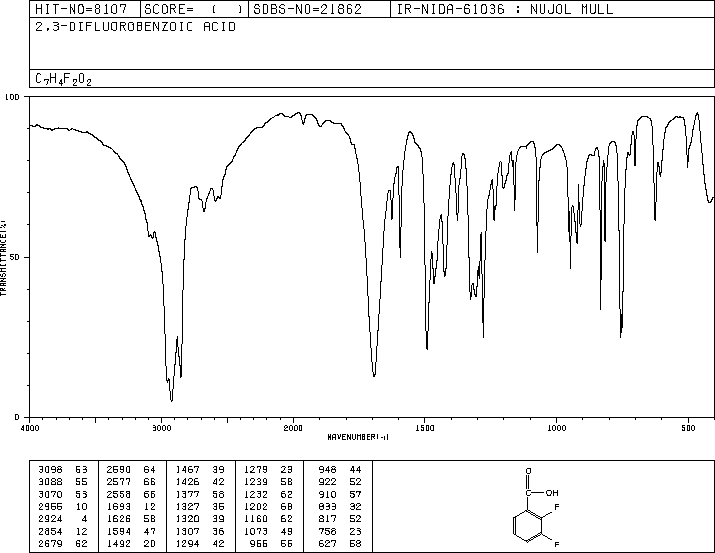Select peak table entry 2679
715x553 pixels.
[63, 543]
